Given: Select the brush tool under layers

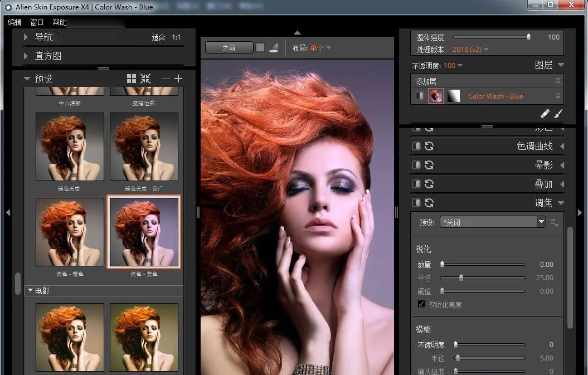Looking at the screenshot, I should point(558,113).
